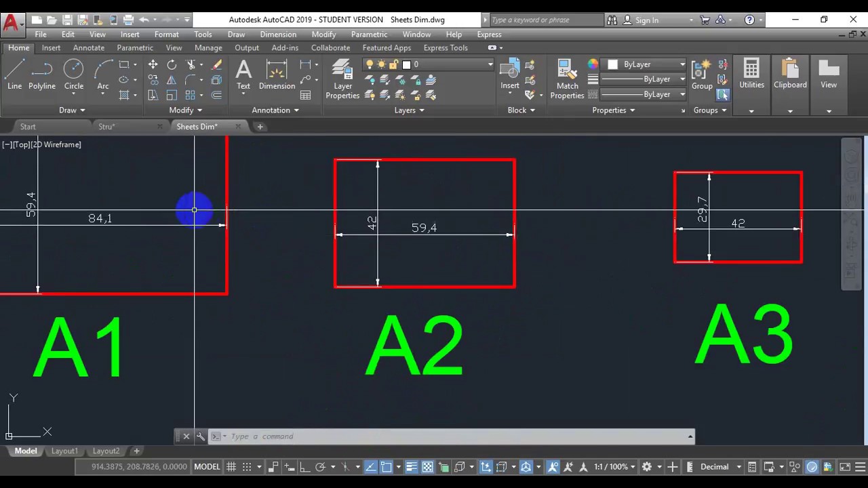Activate the Trim tool scissors icon

191,64
